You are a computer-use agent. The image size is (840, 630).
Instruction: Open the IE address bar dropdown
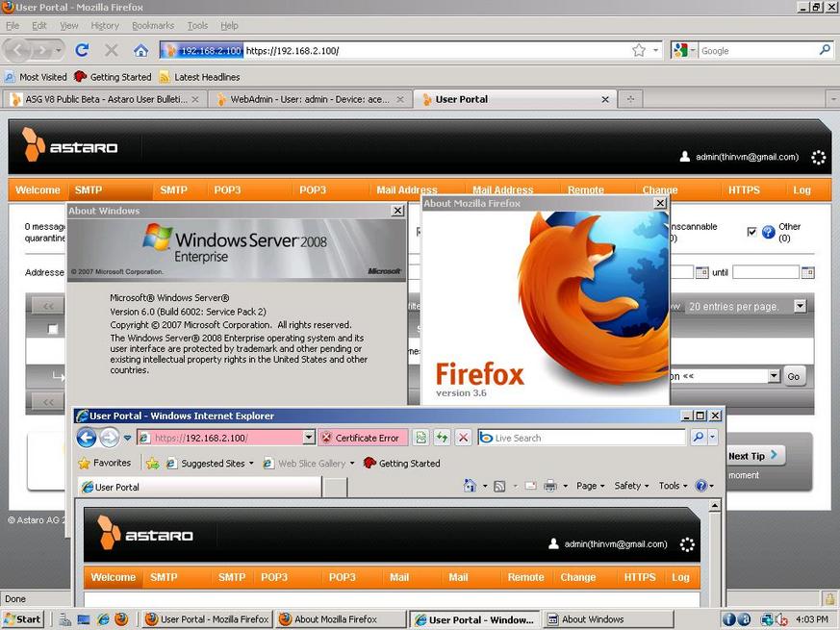[309, 438]
